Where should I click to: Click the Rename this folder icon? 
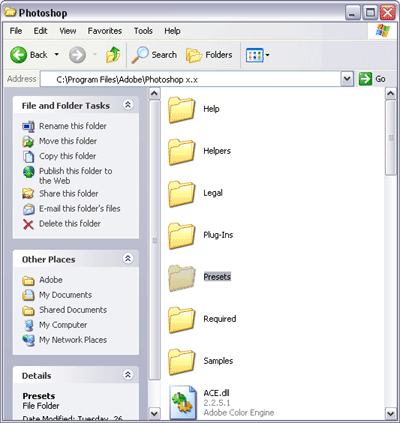pos(28,126)
